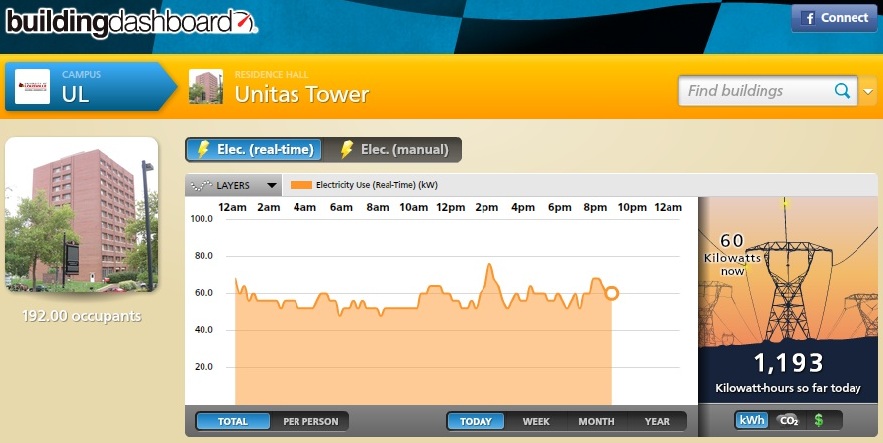Click the UL campus logo icon

click(x=32, y=87)
